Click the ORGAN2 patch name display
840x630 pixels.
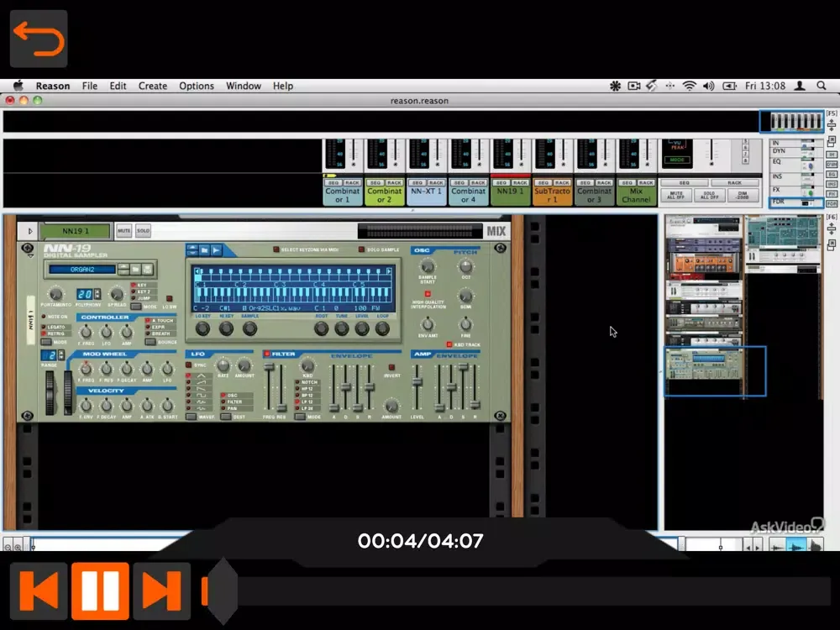(82, 270)
